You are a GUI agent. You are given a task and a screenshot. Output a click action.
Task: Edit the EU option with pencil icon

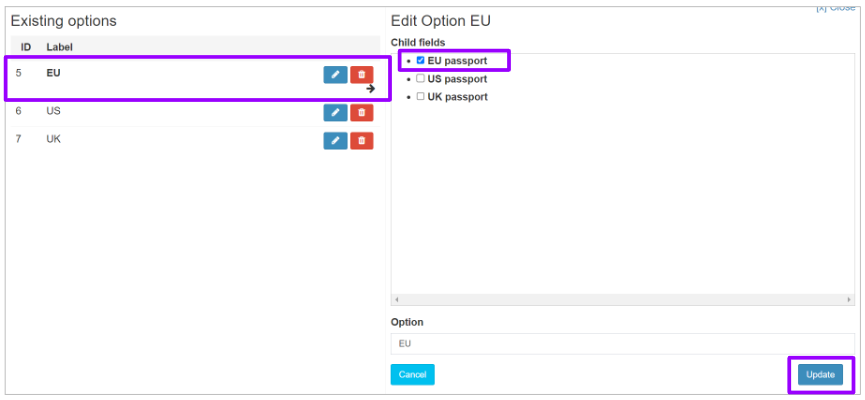pyautogui.click(x=335, y=75)
